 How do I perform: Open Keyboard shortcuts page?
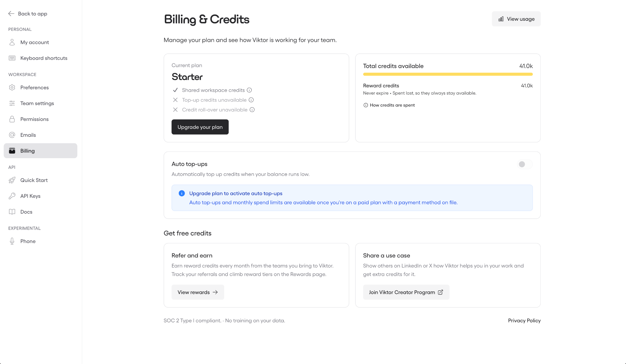(40, 58)
